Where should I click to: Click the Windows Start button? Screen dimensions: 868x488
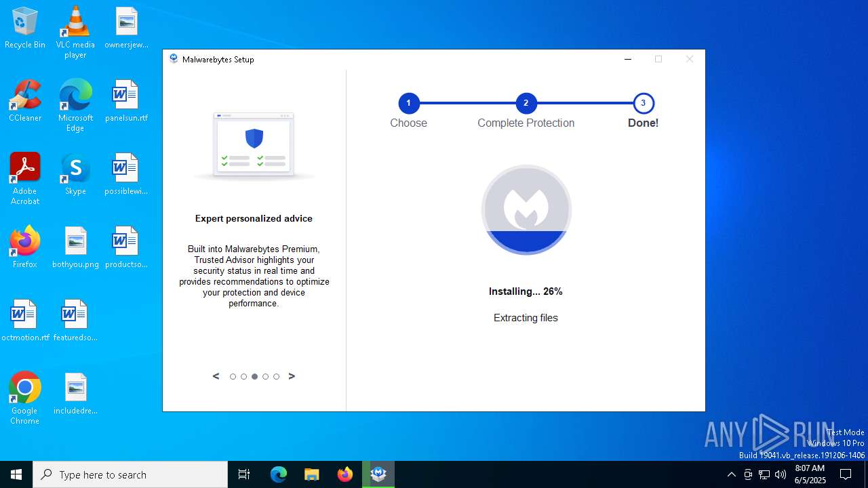pos(16,474)
